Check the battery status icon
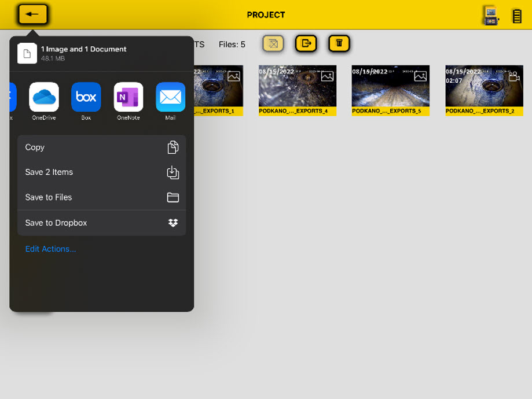 pos(517,16)
